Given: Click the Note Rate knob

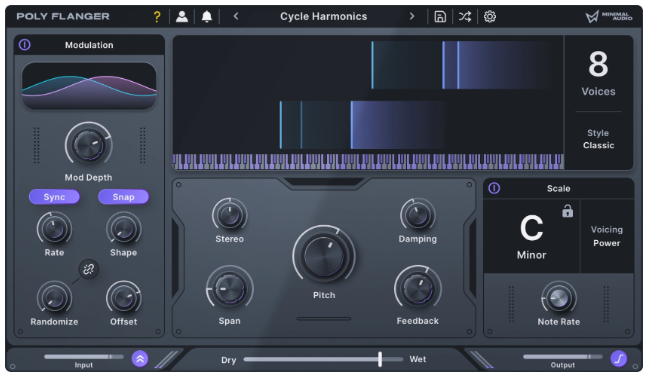Looking at the screenshot, I should [559, 298].
